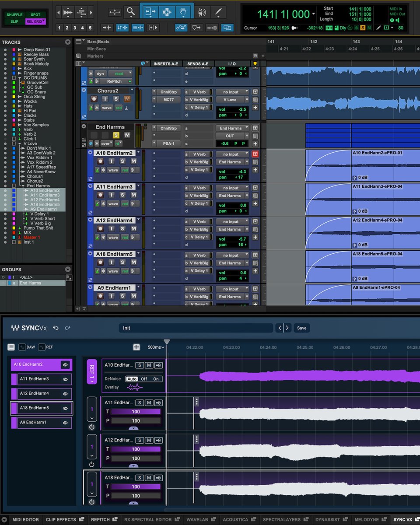Image resolution: width=420 pixels, height=525 pixels.
Task: Open the Groups list dropdown menu
Action: 68,269
